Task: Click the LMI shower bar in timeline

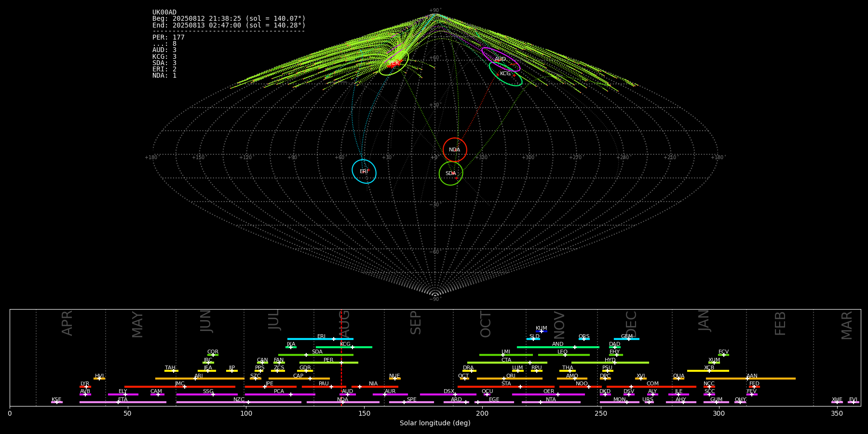Action: click(506, 355)
